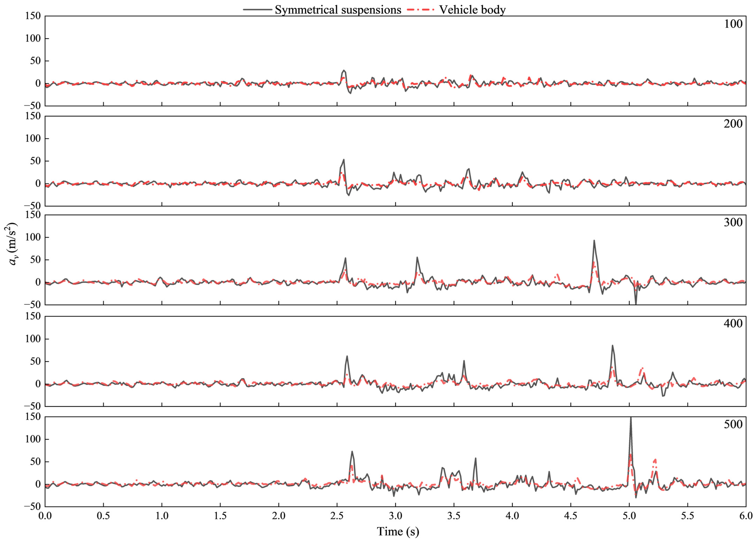The width and height of the screenshot is (756, 541).
Task: Click the 'Symmetrical suspensions' legend label
Action: [x=338, y=10]
